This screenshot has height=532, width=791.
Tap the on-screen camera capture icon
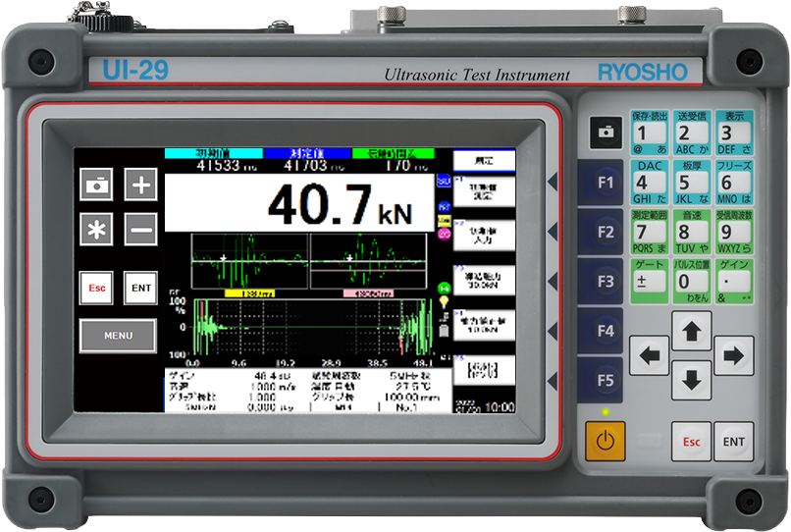[x=98, y=184]
